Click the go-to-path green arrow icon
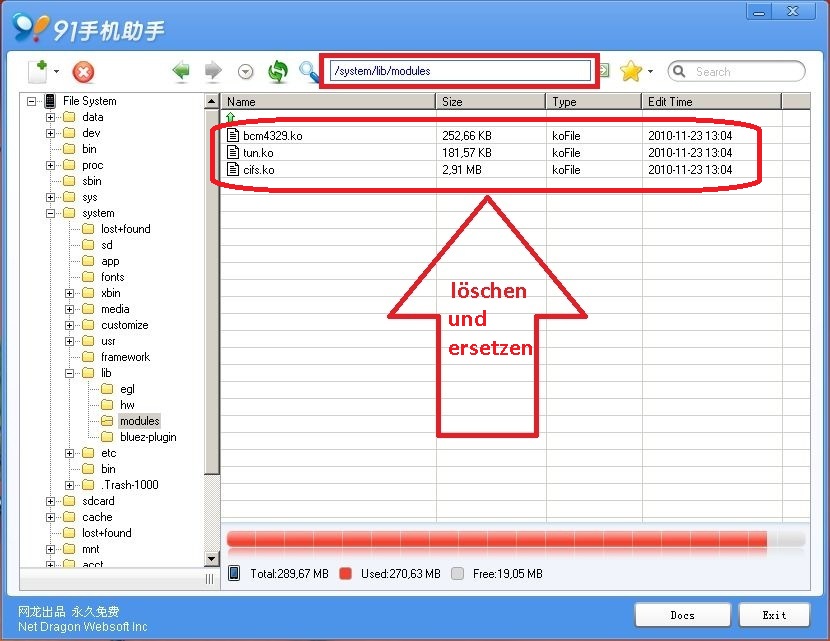The height and width of the screenshot is (641, 830). pos(603,70)
